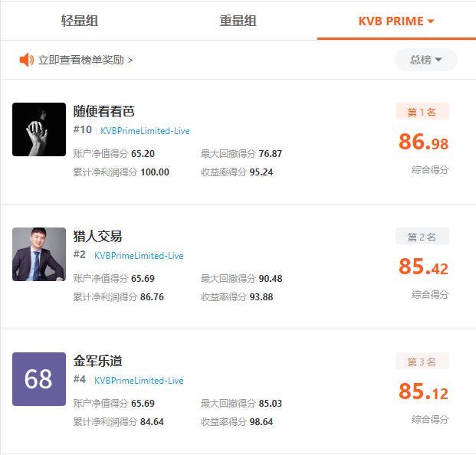Switch to the 重量组 tab
476x455 pixels.
point(238,21)
